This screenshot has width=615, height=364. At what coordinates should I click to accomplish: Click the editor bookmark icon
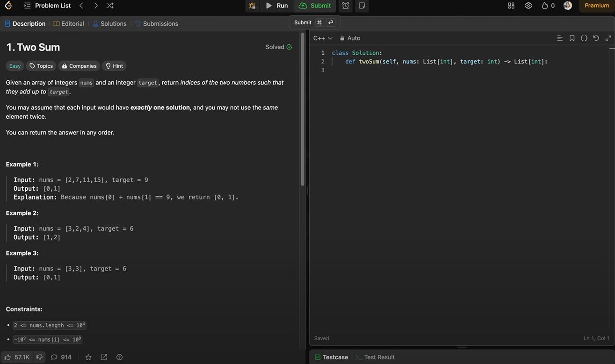coord(572,38)
